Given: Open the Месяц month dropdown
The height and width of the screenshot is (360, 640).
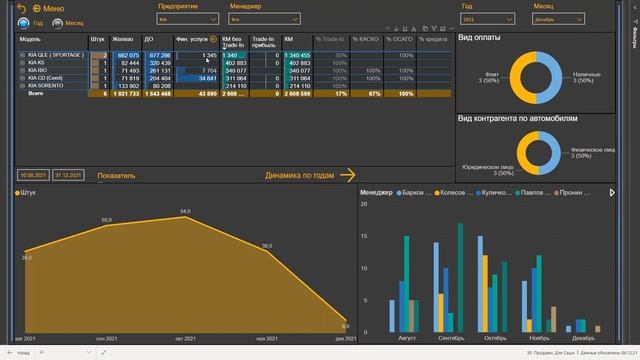Looking at the screenshot, I should tap(558, 19).
